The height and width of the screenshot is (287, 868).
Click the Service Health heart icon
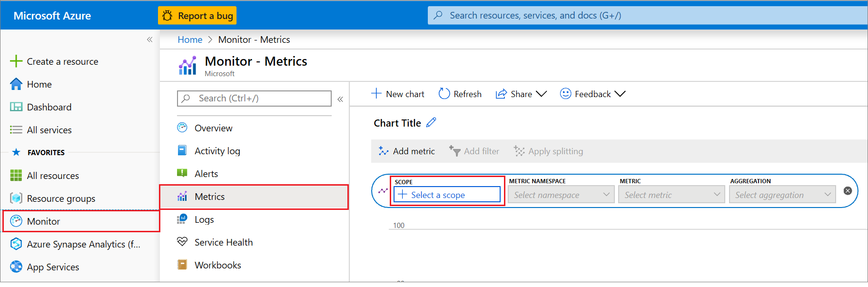point(182,242)
